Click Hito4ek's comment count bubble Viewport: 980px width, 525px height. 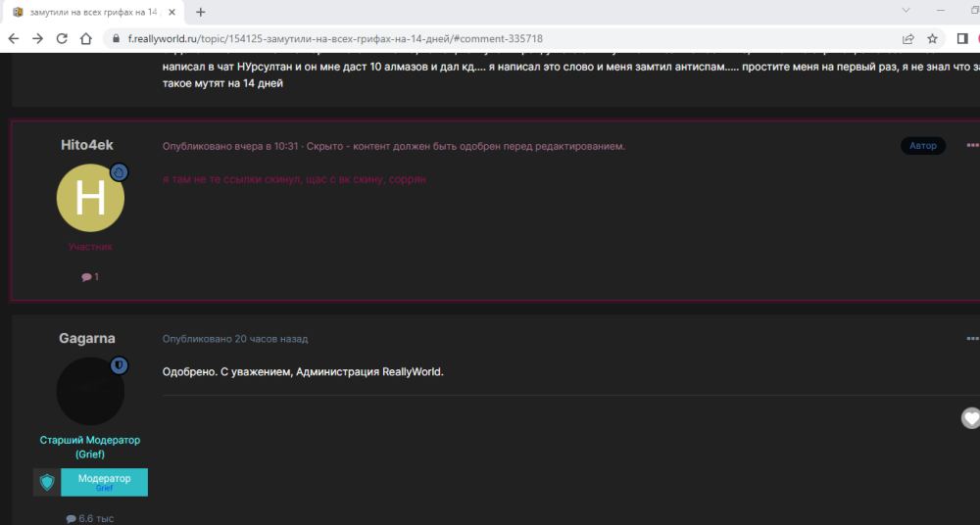click(90, 277)
